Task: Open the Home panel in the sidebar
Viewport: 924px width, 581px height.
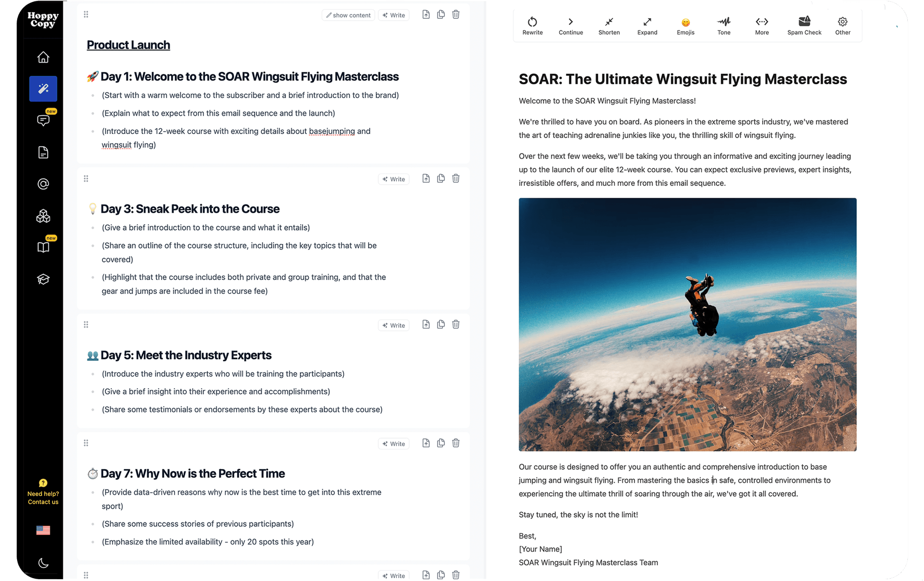Action: pyautogui.click(x=43, y=57)
